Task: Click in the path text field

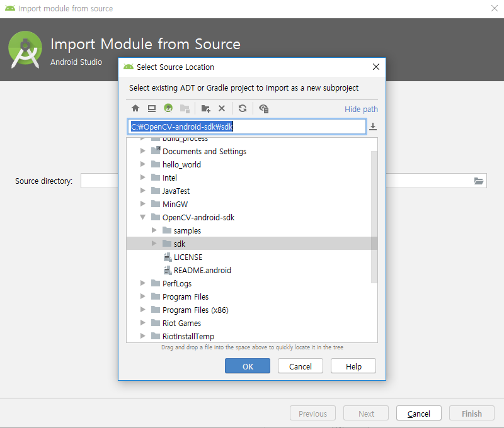Action: [283, 127]
